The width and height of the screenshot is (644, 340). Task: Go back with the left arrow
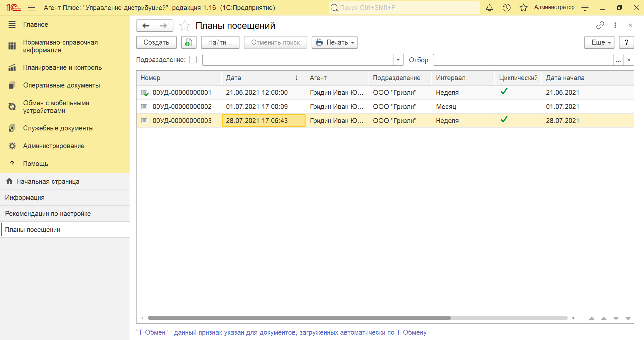coord(146,25)
